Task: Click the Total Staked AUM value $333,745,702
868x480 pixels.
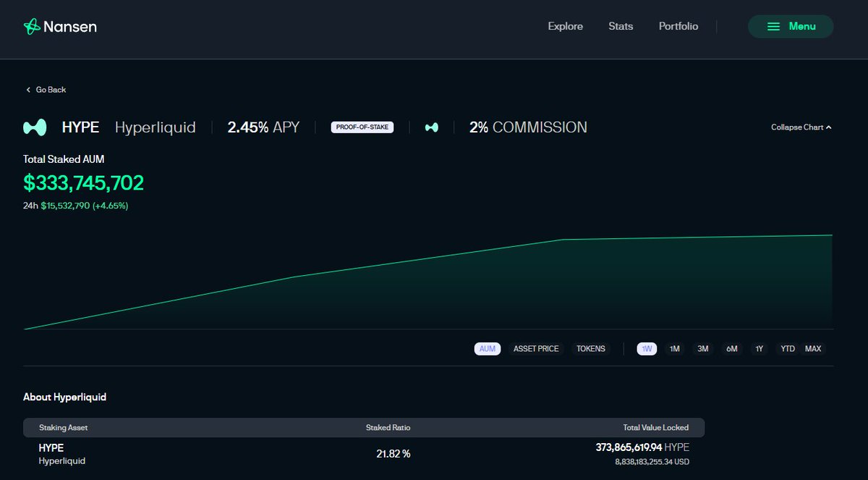Action: pyautogui.click(x=84, y=183)
